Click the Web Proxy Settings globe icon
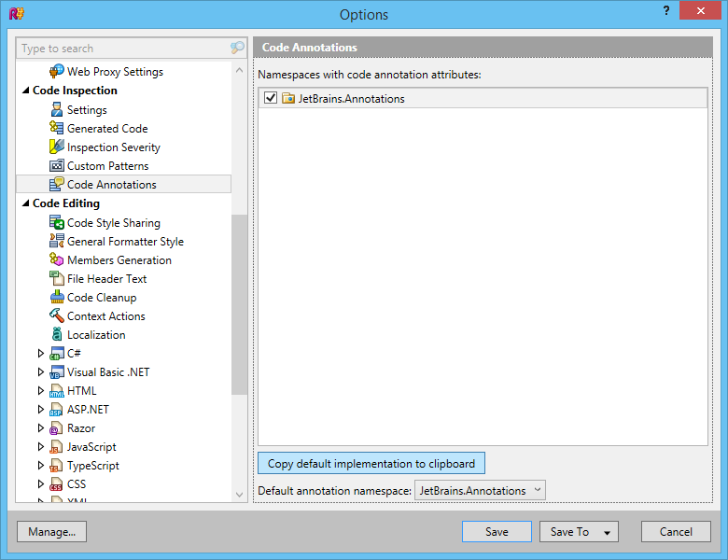The width and height of the screenshot is (728, 560). coord(57,72)
